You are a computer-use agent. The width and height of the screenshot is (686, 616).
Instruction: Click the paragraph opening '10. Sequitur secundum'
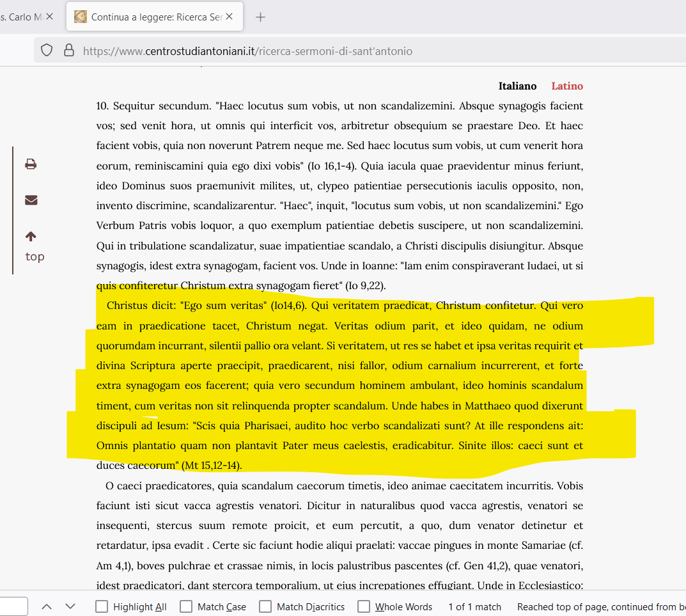tap(155, 106)
